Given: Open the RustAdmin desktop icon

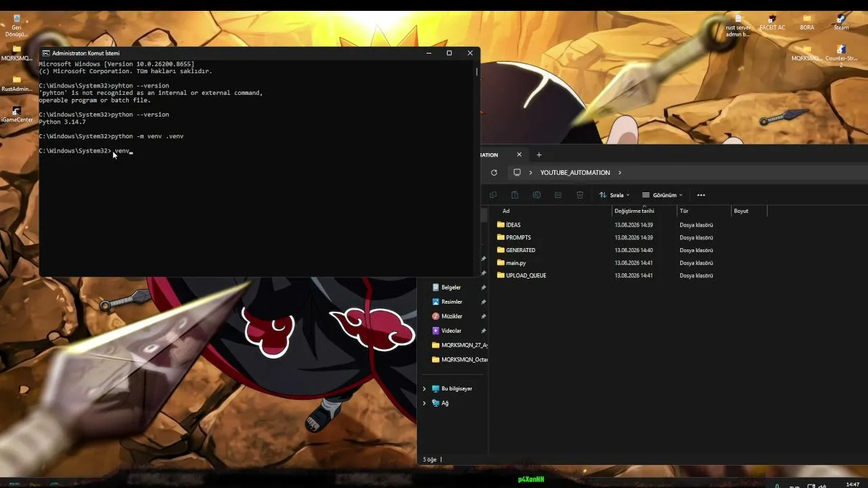Looking at the screenshot, I should (x=16, y=84).
